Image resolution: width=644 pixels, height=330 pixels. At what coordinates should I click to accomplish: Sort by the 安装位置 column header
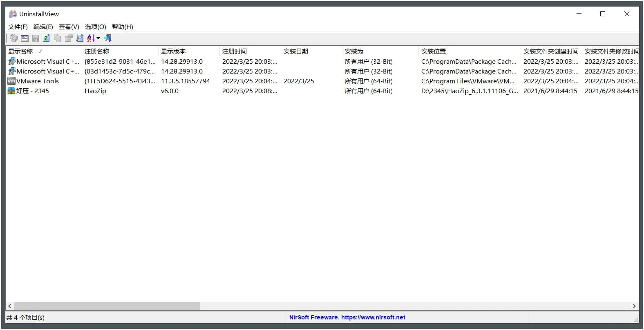434,51
